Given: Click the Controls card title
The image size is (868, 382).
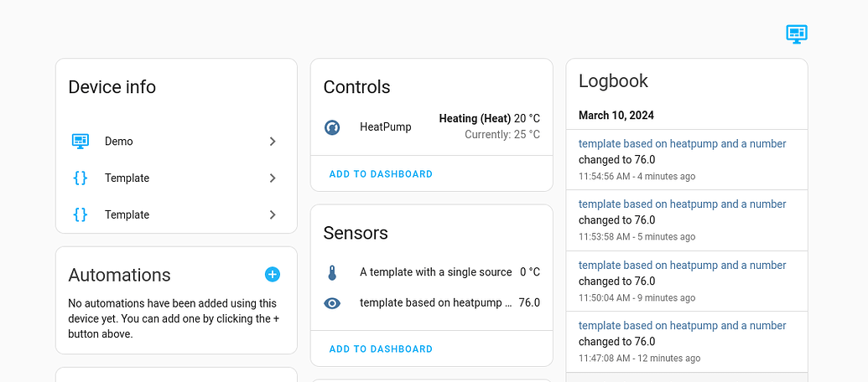Looking at the screenshot, I should coord(356,87).
